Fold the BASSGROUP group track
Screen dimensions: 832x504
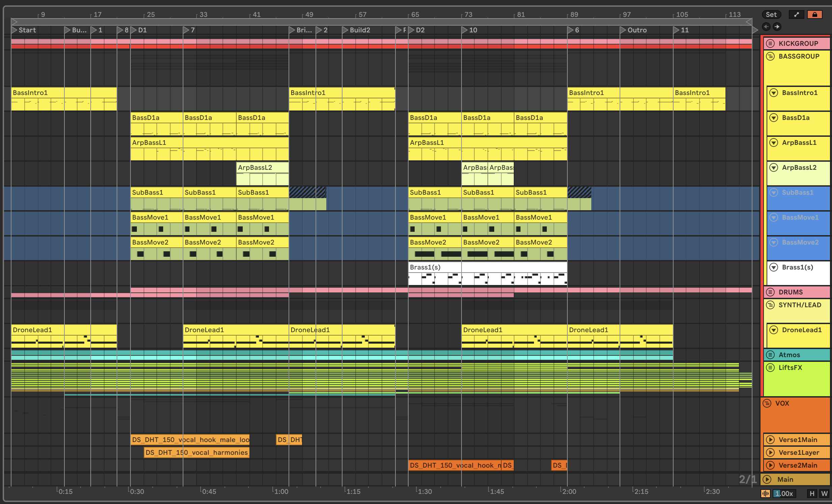770,56
